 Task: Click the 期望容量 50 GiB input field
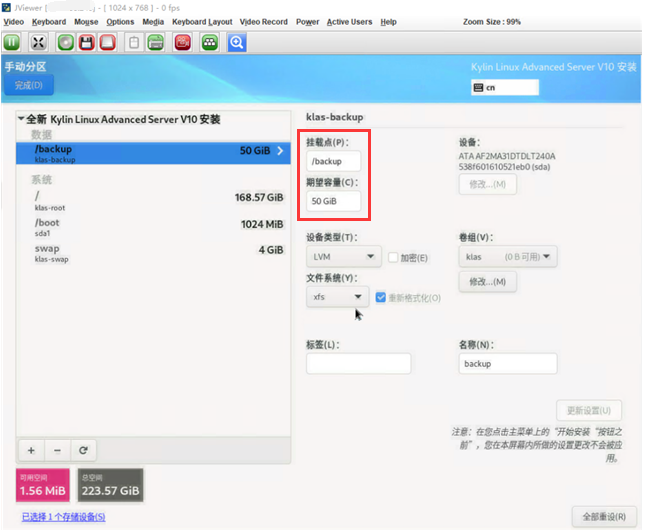click(333, 201)
